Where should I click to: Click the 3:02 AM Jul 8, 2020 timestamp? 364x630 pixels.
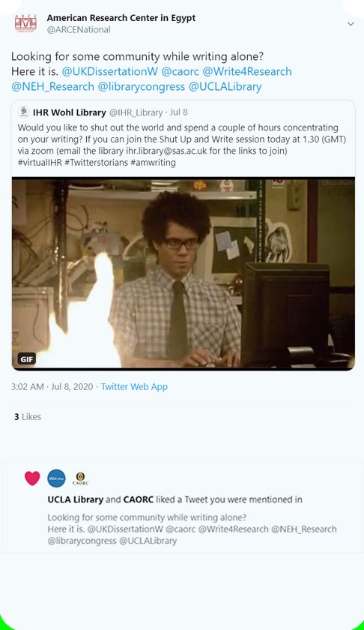click(52, 386)
